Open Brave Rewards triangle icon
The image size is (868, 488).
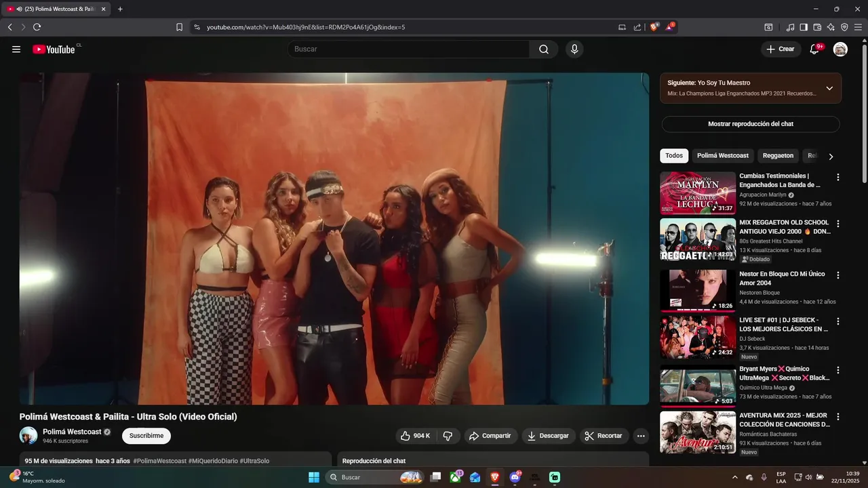(x=670, y=27)
